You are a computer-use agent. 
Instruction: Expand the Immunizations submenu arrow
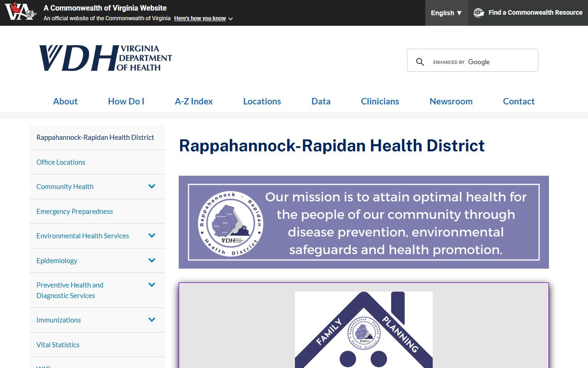point(152,320)
